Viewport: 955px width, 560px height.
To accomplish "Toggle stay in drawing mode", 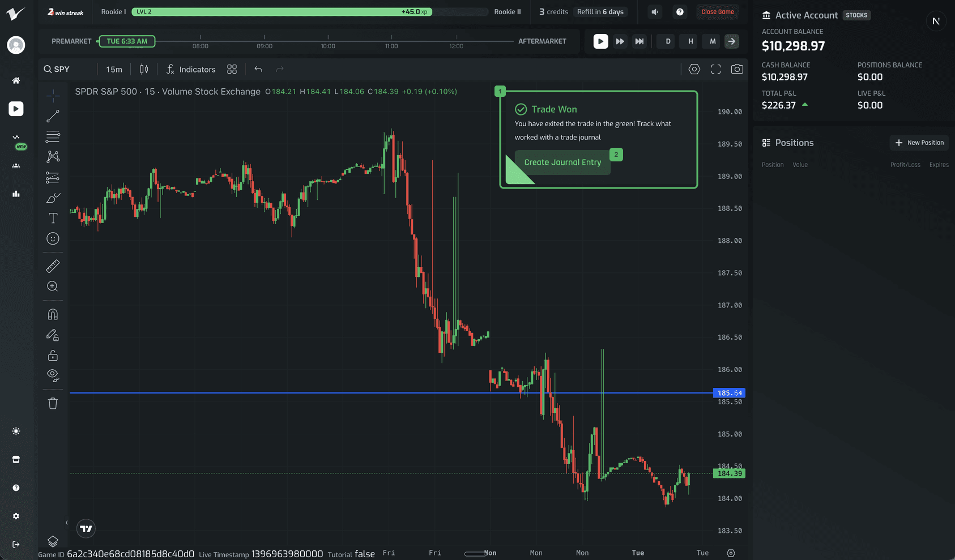I will (x=53, y=335).
